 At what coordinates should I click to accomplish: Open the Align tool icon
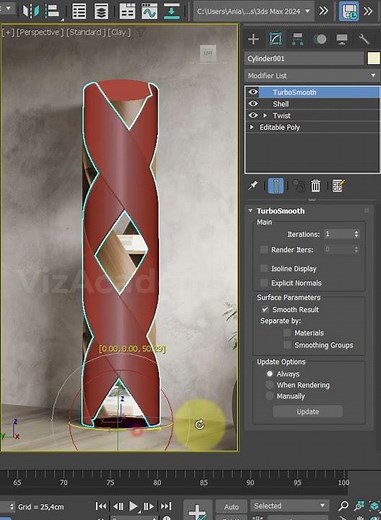pos(53,11)
